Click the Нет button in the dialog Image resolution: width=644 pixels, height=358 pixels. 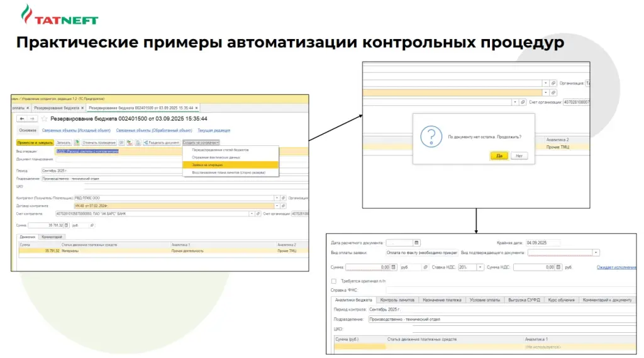(x=519, y=156)
